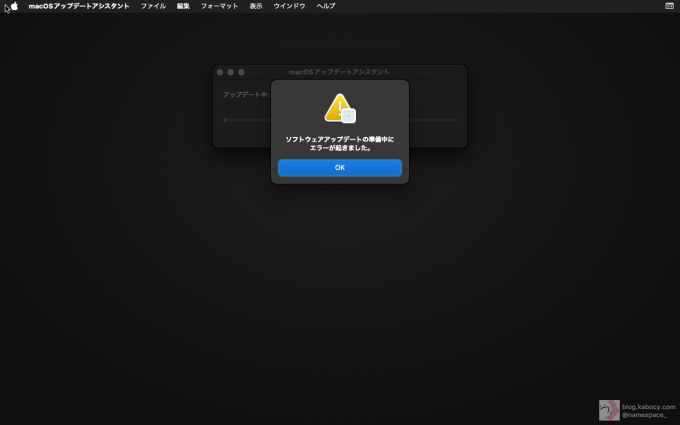Open the フォーマット menu
This screenshot has height=425, width=680.
click(x=219, y=6)
